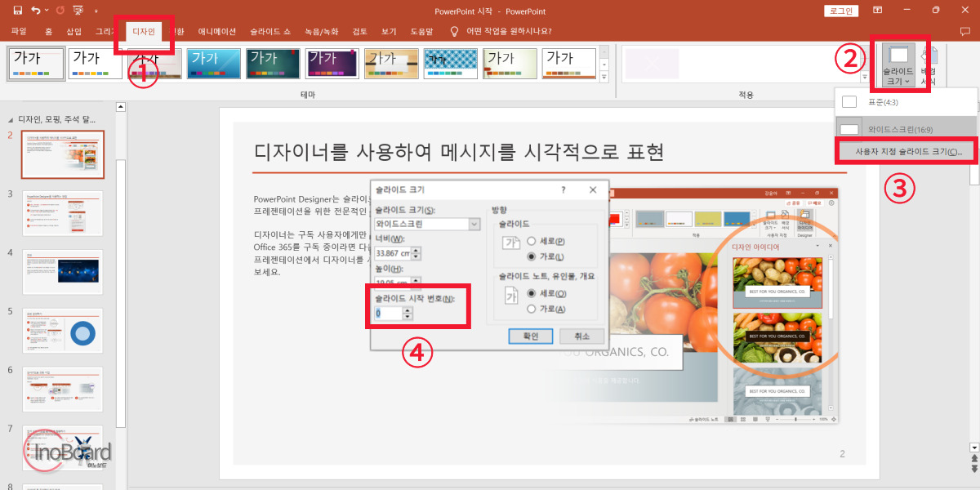Click the lightbulb Tell Me search icon
Image resolution: width=980 pixels, height=490 pixels.
click(x=454, y=31)
